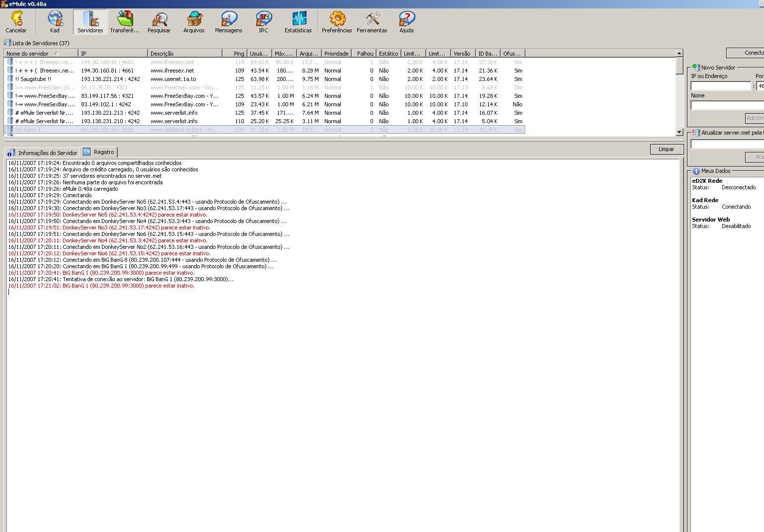Open the Pesquisar search icon

coord(159,22)
